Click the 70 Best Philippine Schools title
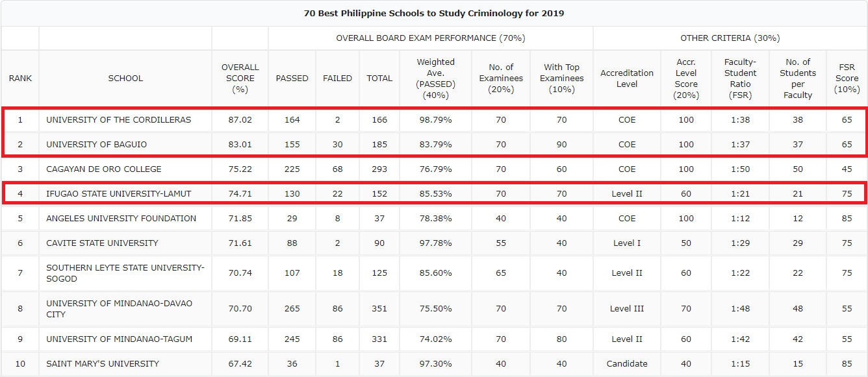This screenshot has height=377, width=868. (x=434, y=13)
